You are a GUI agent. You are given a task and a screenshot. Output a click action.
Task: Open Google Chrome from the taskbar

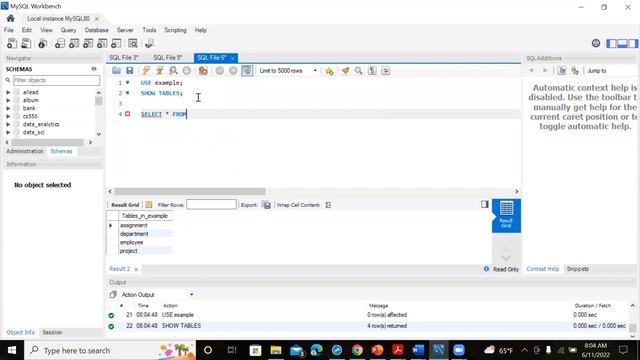click(357, 350)
